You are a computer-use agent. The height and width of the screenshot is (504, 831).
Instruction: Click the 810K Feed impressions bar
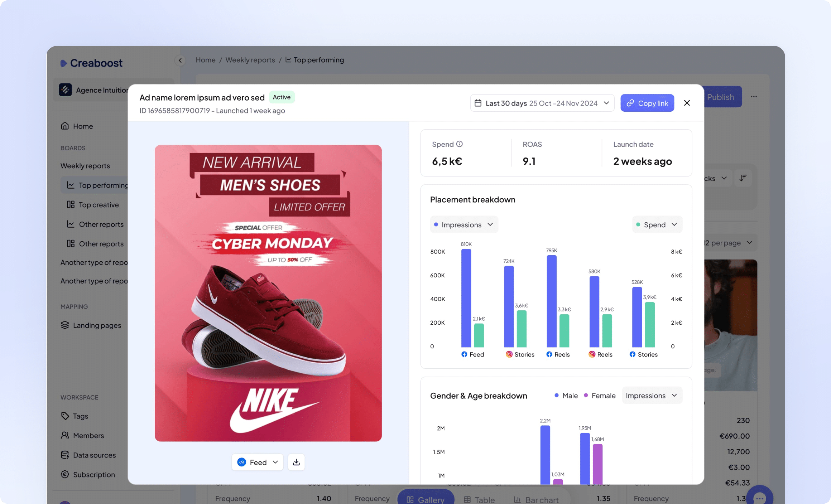coord(466,298)
